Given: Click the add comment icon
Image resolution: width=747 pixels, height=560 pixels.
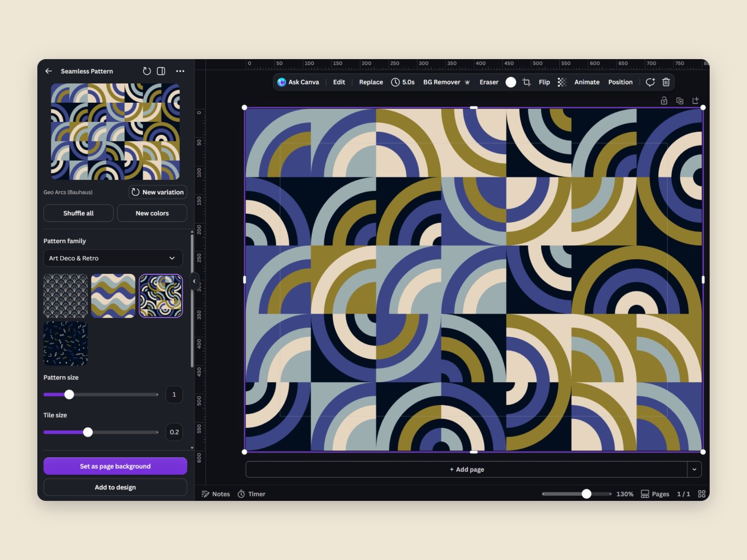Looking at the screenshot, I should click(x=651, y=82).
